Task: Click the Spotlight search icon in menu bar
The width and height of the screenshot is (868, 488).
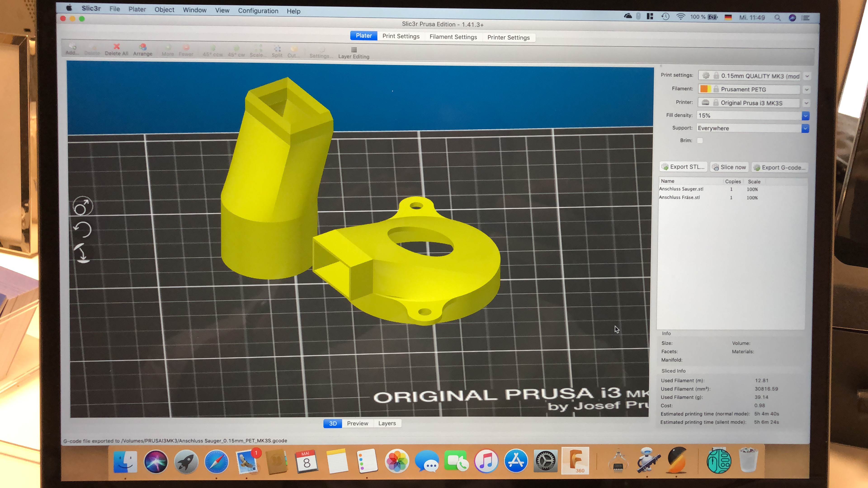Action: point(777,18)
